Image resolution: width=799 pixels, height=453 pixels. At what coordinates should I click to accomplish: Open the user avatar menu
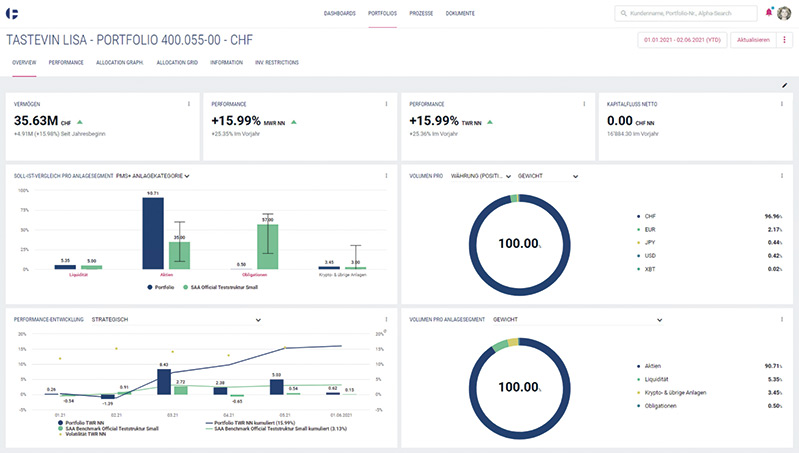click(x=784, y=13)
